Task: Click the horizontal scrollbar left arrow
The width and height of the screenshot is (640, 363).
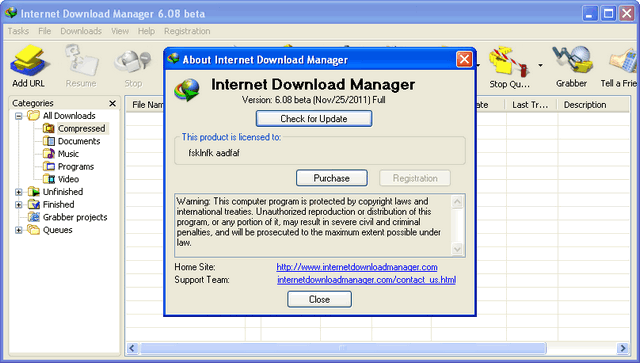Action: [132, 348]
